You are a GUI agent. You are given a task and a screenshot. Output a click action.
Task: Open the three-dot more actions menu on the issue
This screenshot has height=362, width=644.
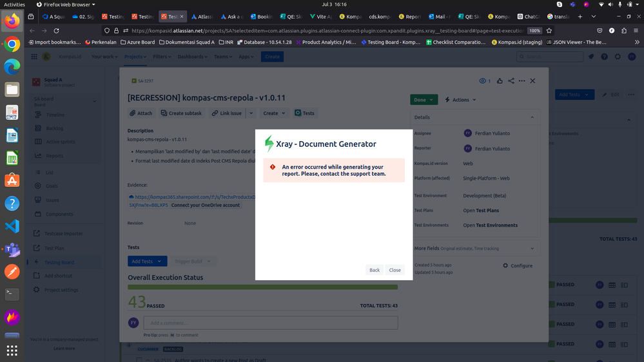pos(522,81)
